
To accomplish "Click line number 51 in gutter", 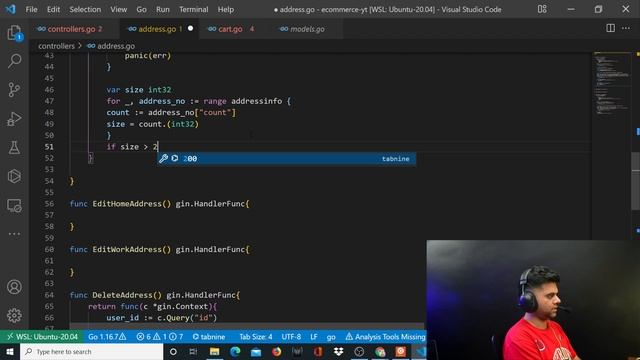I will point(49,147).
